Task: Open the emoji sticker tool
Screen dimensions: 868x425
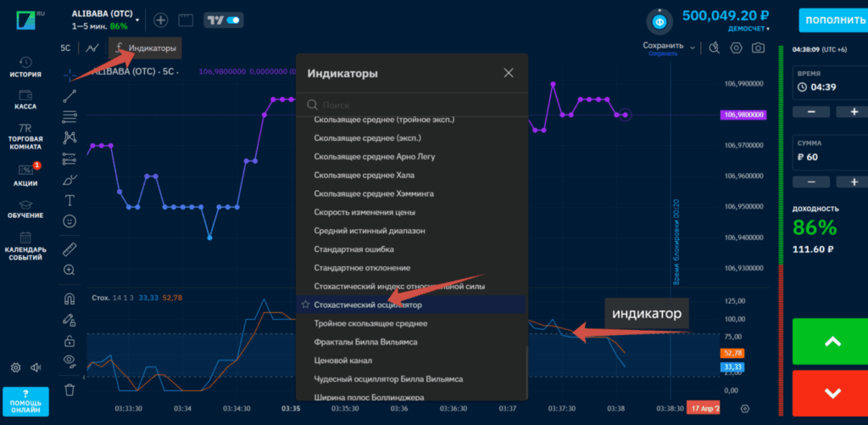Action: [70, 221]
